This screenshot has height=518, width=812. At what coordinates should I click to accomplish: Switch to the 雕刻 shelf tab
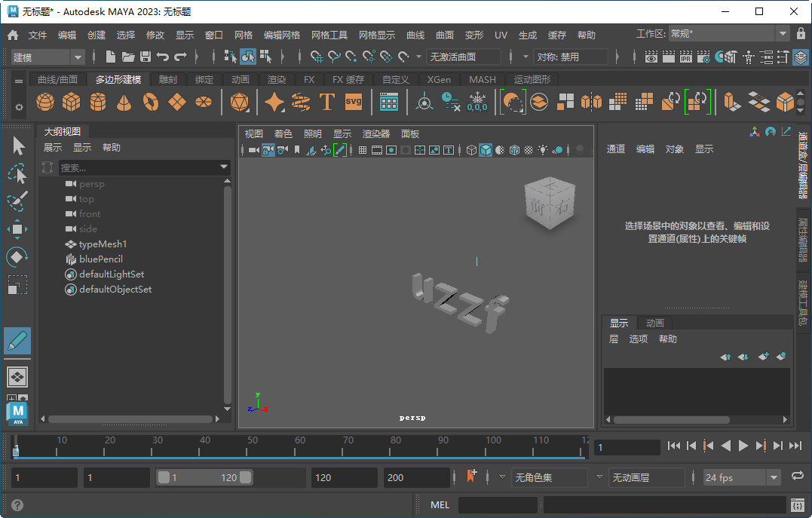point(167,78)
